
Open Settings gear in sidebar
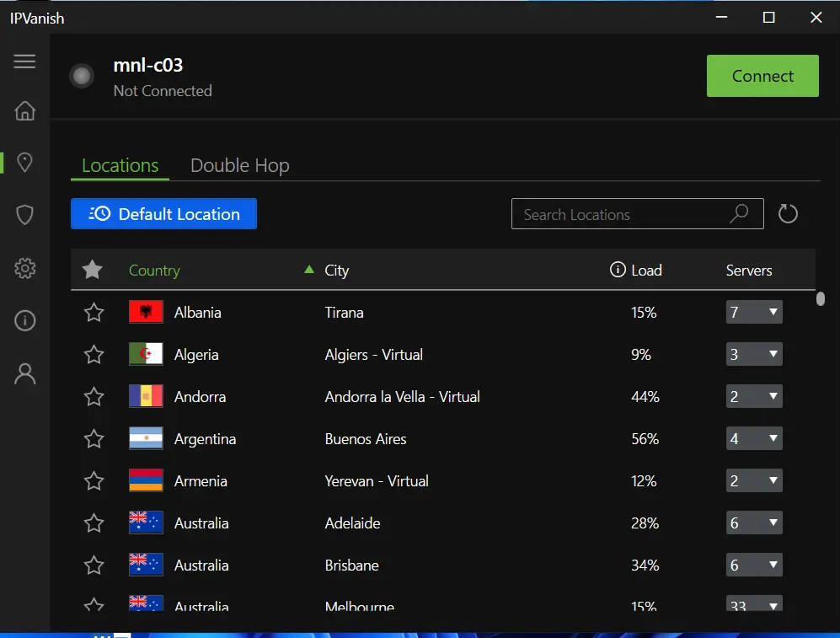point(24,268)
